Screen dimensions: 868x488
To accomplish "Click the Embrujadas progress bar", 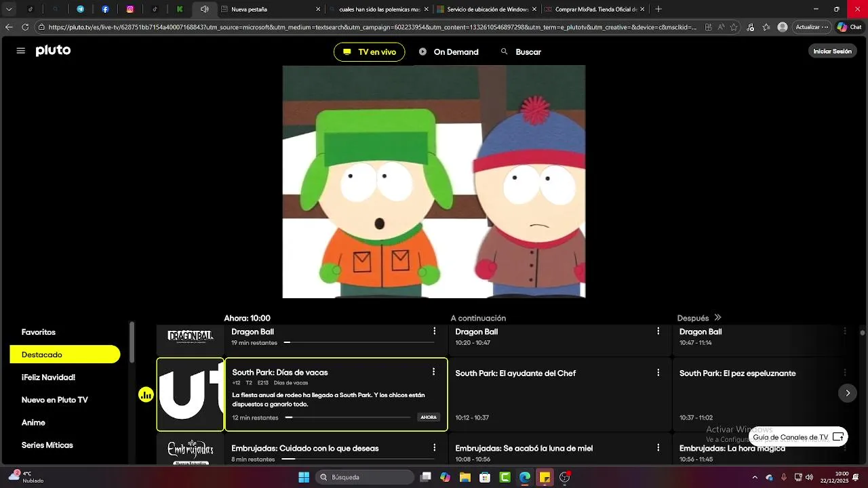I will click(x=358, y=459).
